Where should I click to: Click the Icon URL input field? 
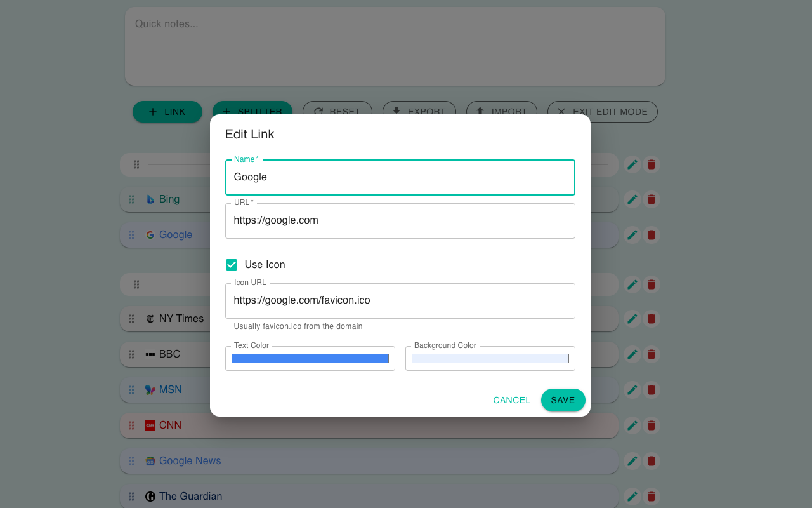coord(400,300)
